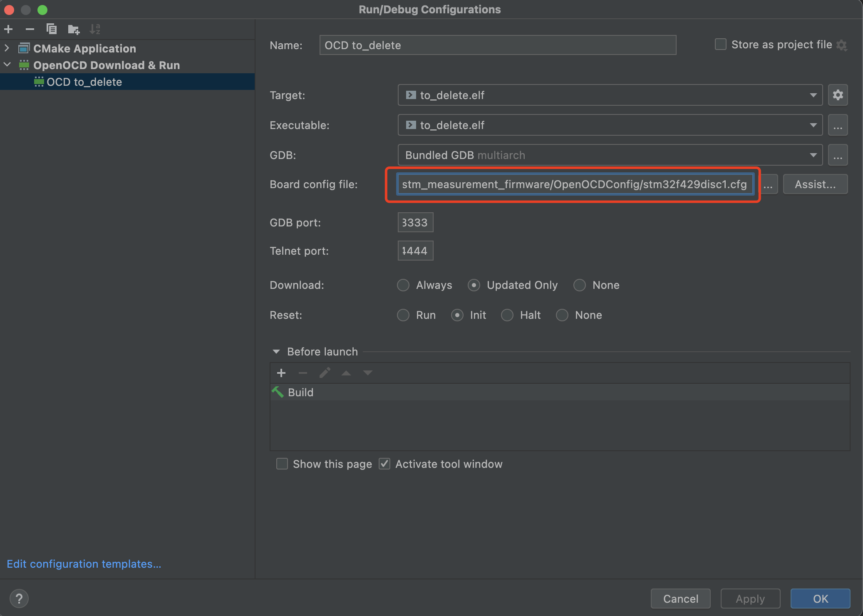Image resolution: width=863 pixels, height=616 pixels.
Task: Select OCD to_delete configuration
Action: pos(84,82)
